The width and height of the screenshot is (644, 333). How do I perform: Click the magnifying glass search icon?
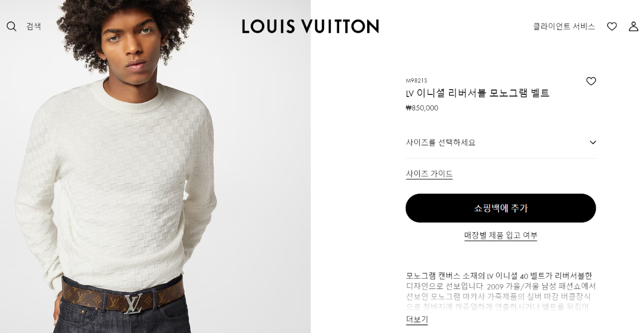(11, 26)
